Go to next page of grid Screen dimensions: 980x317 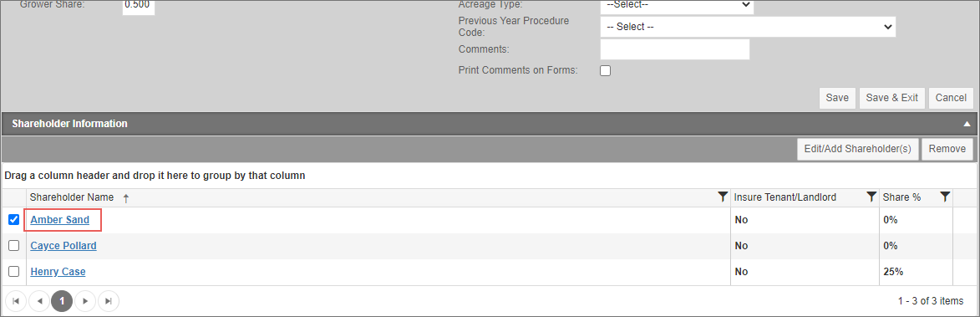(85, 301)
